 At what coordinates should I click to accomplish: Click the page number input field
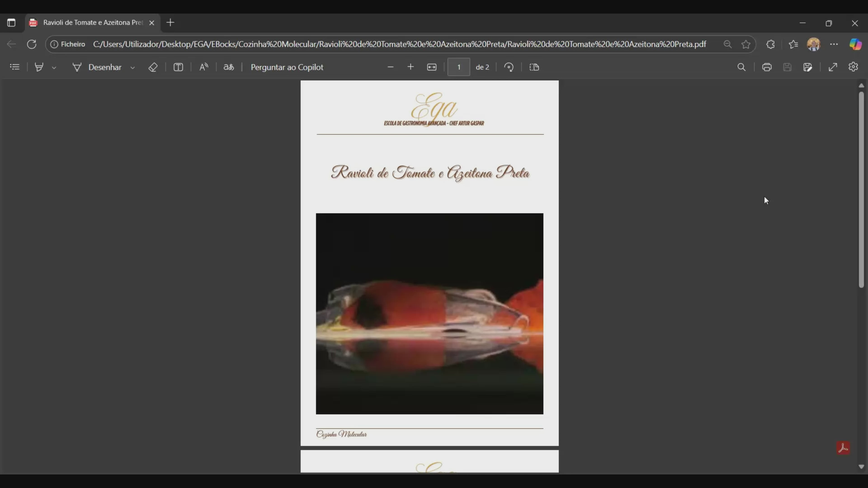(x=459, y=67)
